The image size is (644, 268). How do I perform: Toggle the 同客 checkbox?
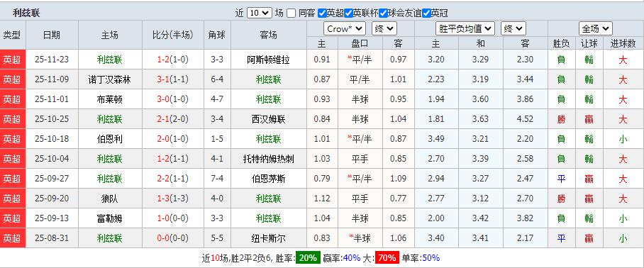291,13
